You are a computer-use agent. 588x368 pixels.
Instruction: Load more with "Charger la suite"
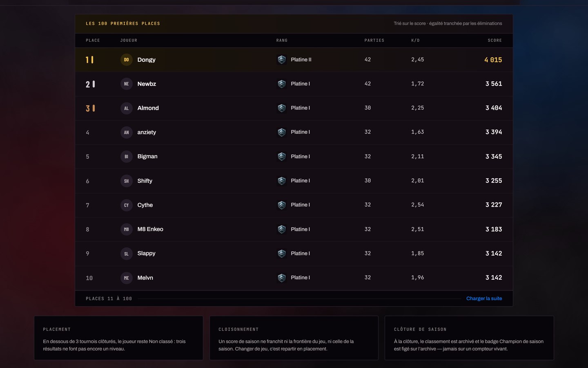pos(484,298)
